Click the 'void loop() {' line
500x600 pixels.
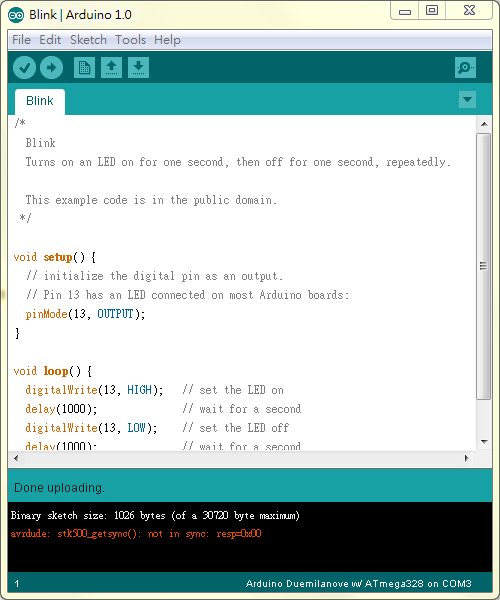[x=52, y=371]
